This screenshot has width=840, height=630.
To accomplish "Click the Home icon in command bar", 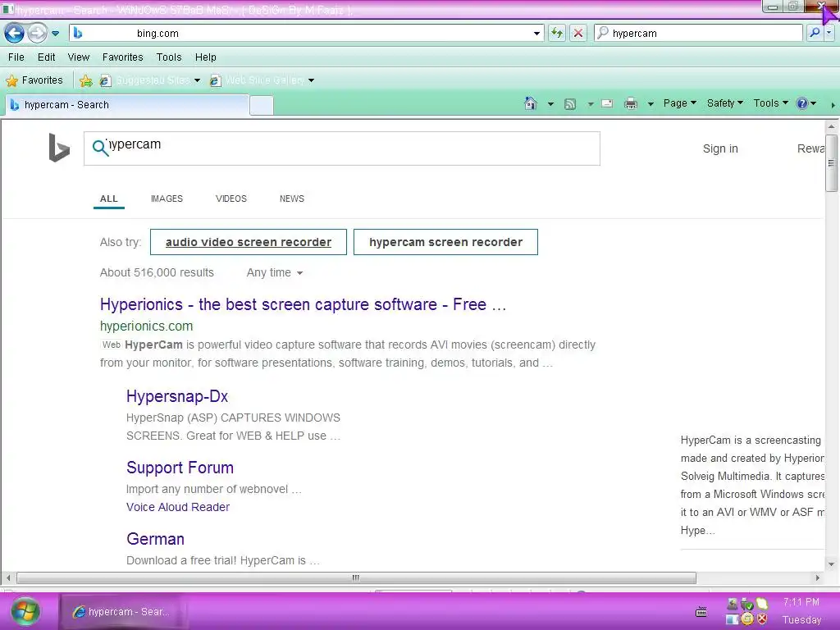I will 531,103.
